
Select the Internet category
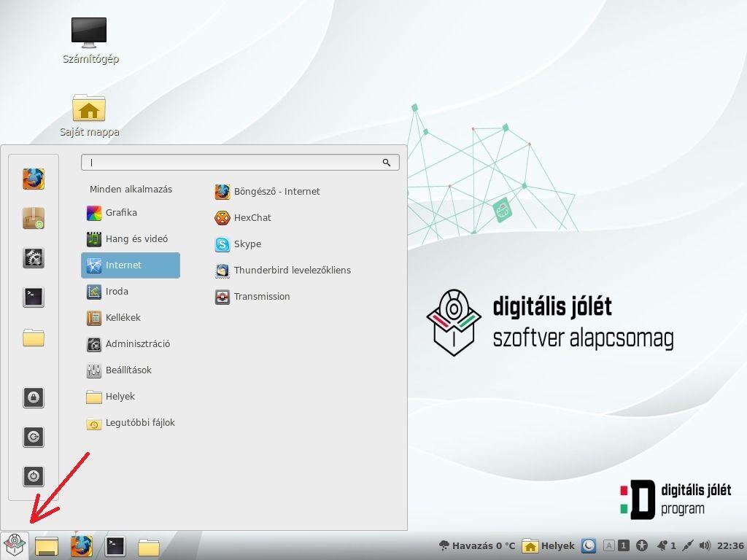click(x=131, y=265)
